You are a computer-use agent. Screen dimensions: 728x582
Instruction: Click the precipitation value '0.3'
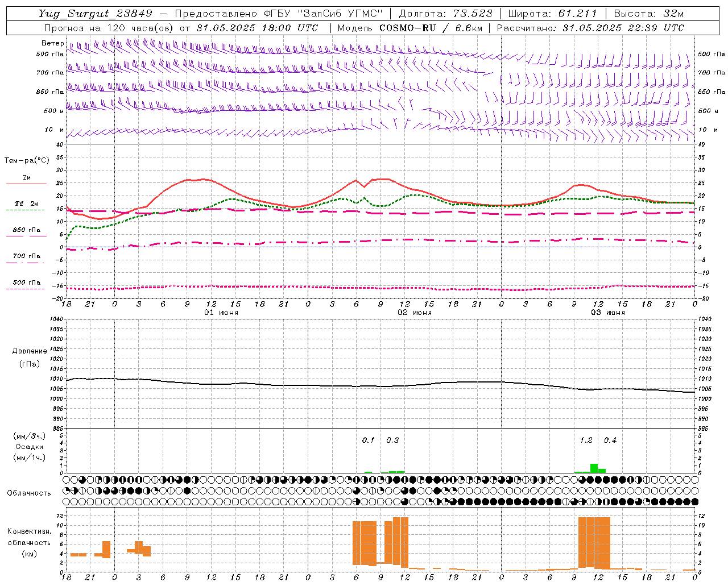point(392,440)
